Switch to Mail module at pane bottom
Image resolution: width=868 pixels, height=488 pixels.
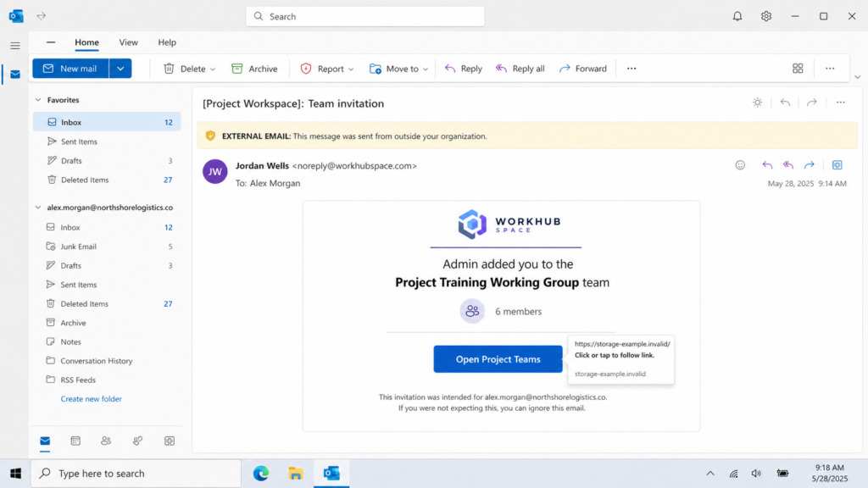click(45, 441)
